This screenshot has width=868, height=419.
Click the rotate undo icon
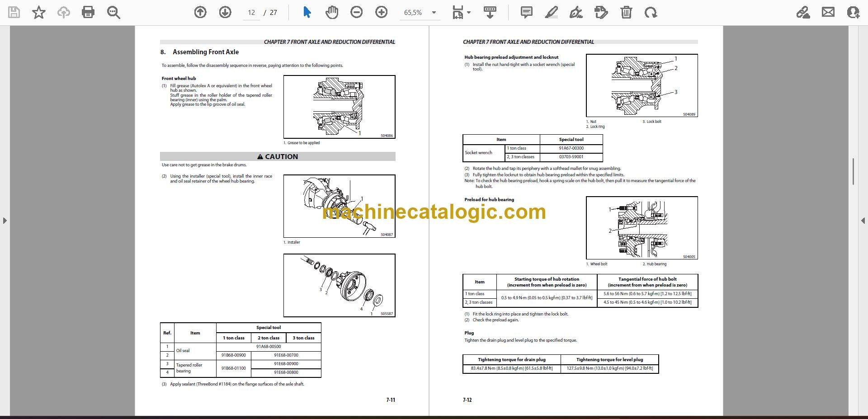pyautogui.click(x=651, y=12)
